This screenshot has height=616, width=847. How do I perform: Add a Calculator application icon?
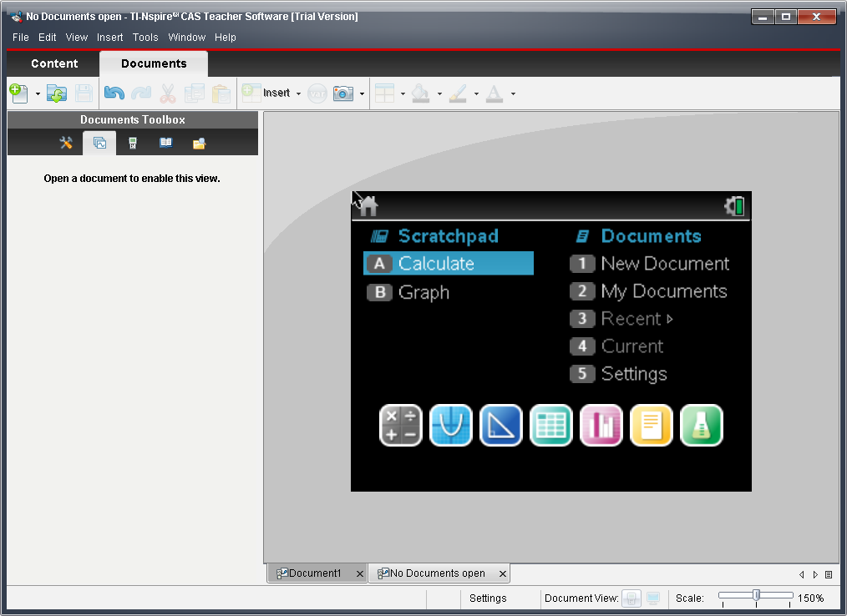point(401,426)
